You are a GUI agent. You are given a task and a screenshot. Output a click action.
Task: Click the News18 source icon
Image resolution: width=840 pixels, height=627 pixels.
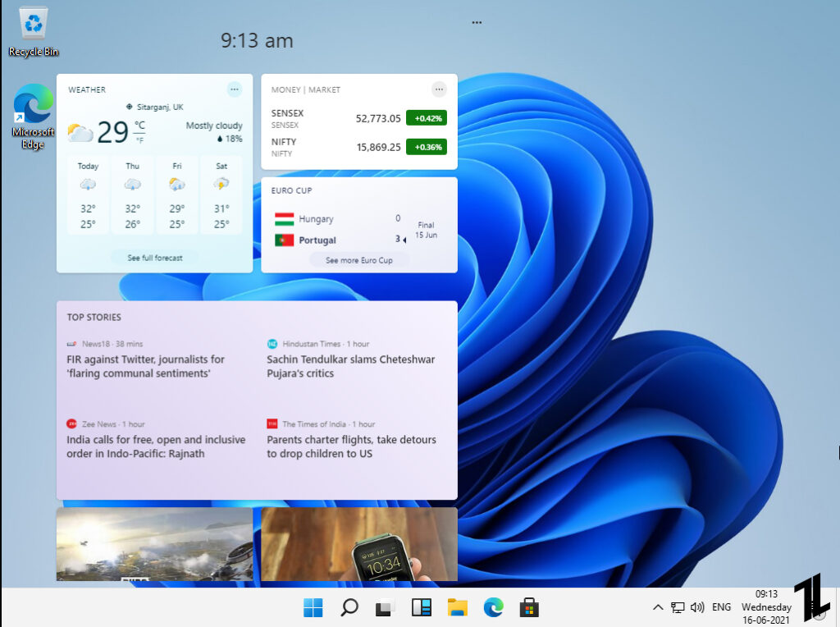pos(71,344)
